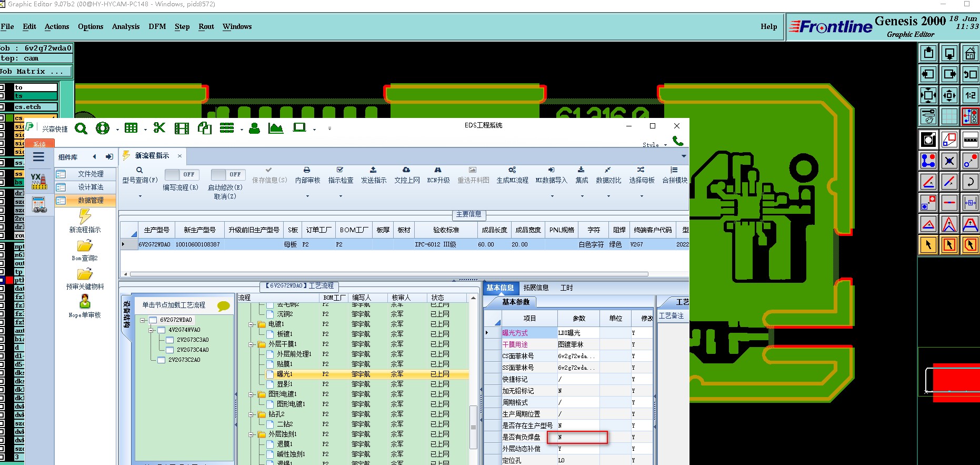Click the area chart icon in EDS toolbar
This screenshot has height=465, width=980.
276,128
